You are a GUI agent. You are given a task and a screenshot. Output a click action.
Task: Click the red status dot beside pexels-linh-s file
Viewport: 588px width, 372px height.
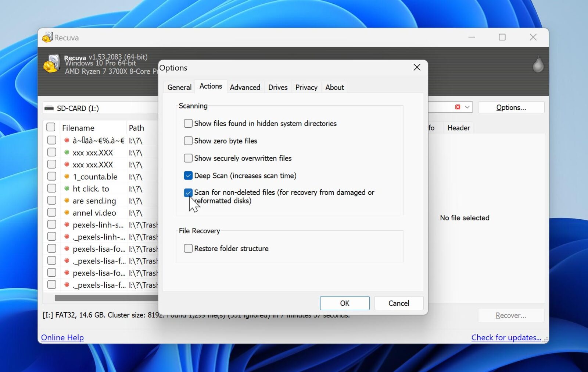(x=67, y=224)
